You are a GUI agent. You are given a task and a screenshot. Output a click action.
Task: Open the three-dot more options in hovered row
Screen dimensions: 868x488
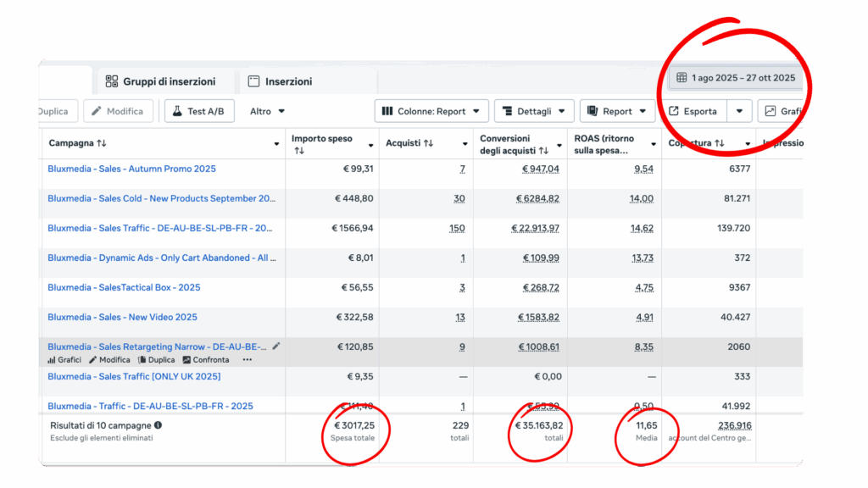pyautogui.click(x=248, y=360)
